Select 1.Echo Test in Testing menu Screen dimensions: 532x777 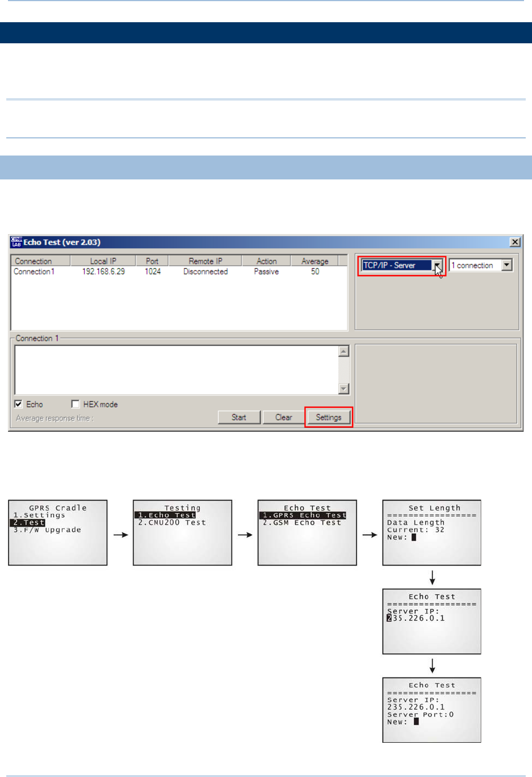(166, 515)
